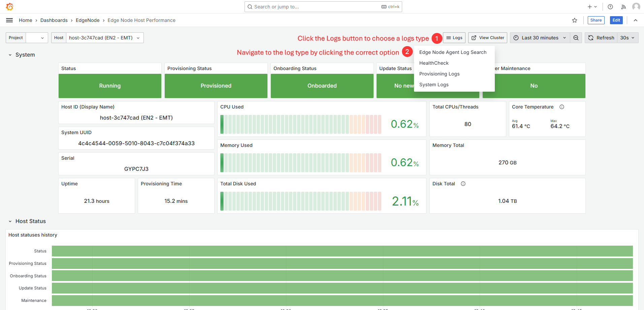
Task: Open the help question mark icon
Action: tap(610, 7)
